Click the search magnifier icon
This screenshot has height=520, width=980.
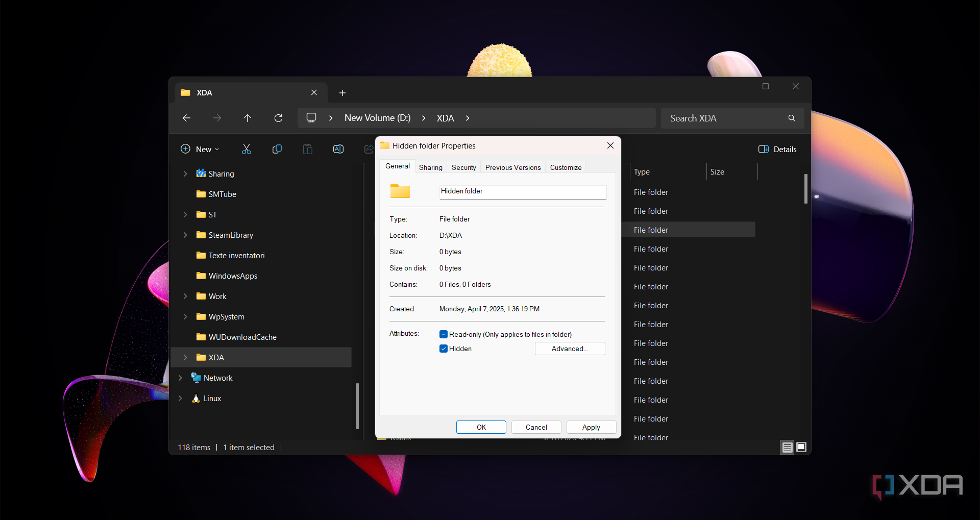click(792, 118)
